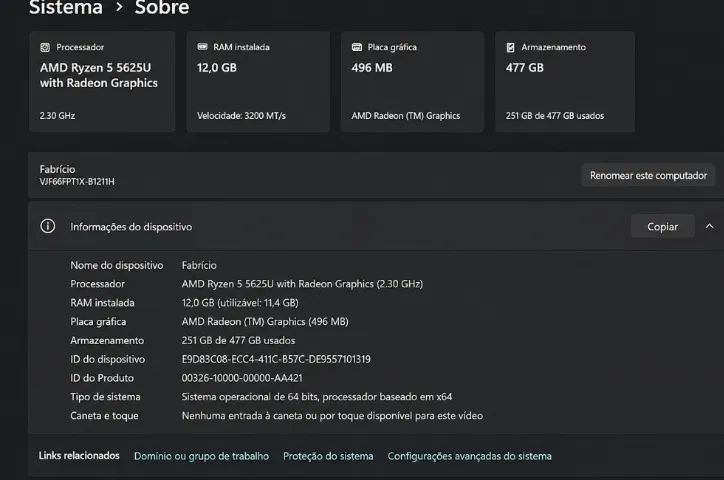Image resolution: width=724 pixels, height=480 pixels.
Task: Click the Placa gráfica card icon
Action: click(x=357, y=47)
